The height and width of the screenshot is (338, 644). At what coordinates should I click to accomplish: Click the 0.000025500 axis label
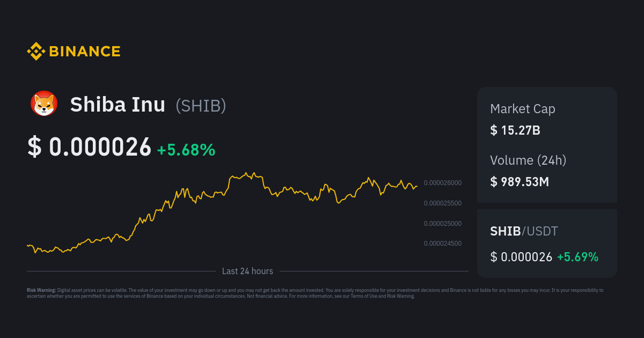pyautogui.click(x=443, y=203)
